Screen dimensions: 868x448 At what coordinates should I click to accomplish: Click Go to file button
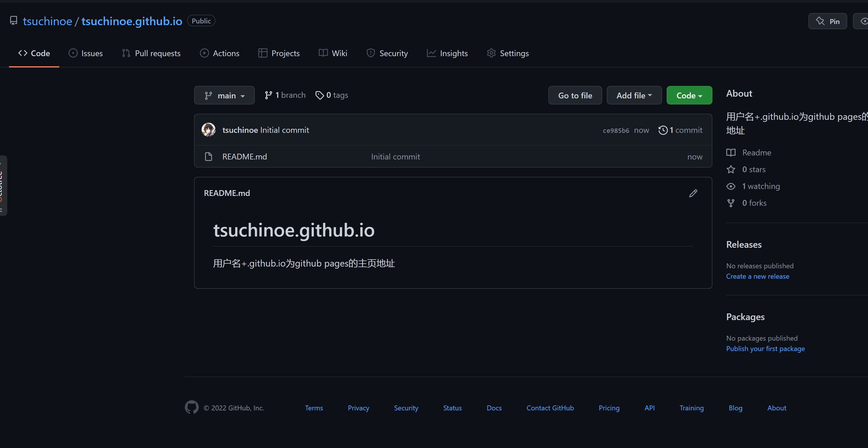[575, 96]
